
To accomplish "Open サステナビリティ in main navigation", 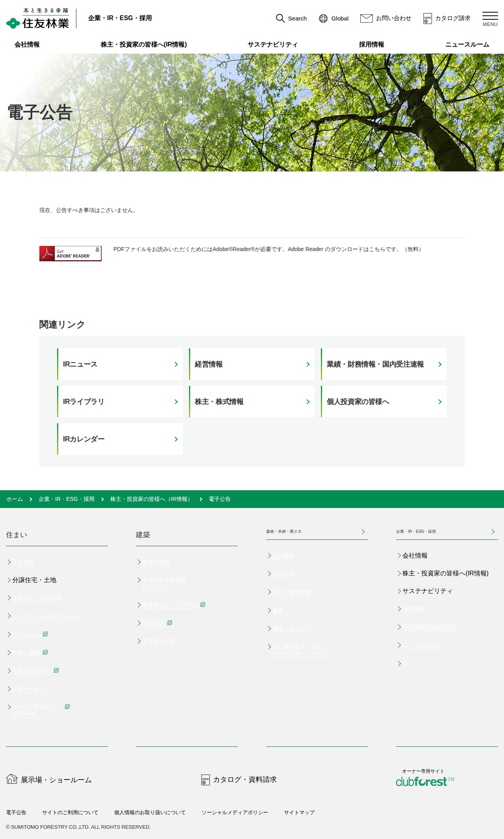I will pos(272,45).
